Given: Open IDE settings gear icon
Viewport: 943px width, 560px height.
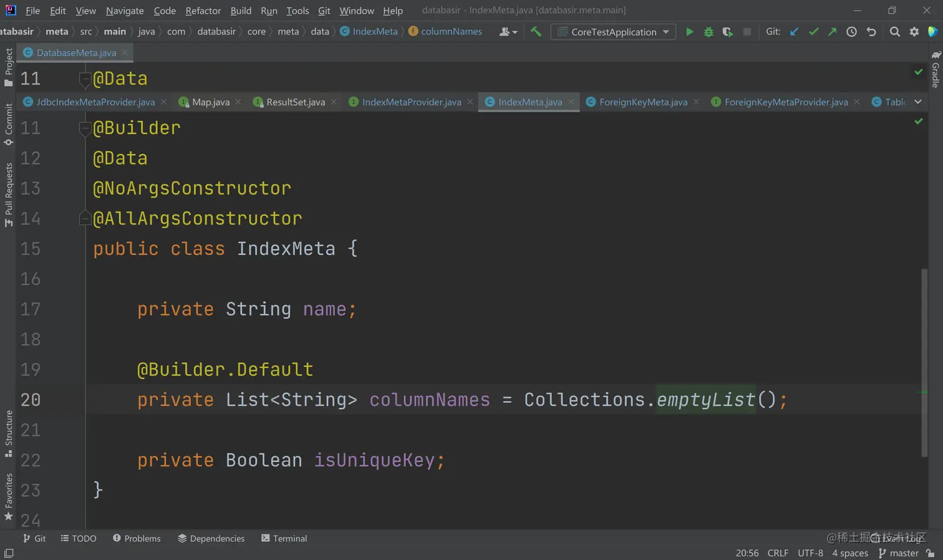Looking at the screenshot, I should coord(914,32).
